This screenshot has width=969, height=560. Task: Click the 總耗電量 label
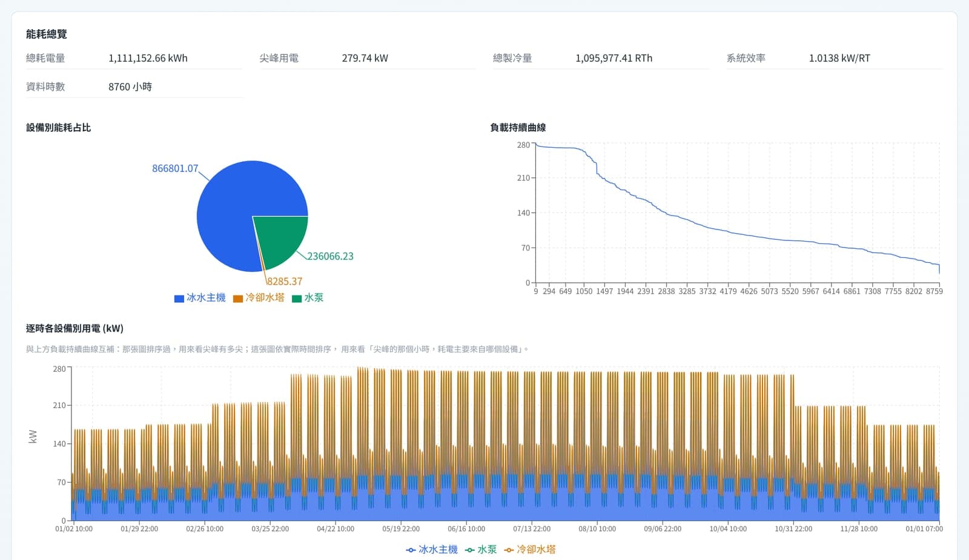[x=45, y=58]
